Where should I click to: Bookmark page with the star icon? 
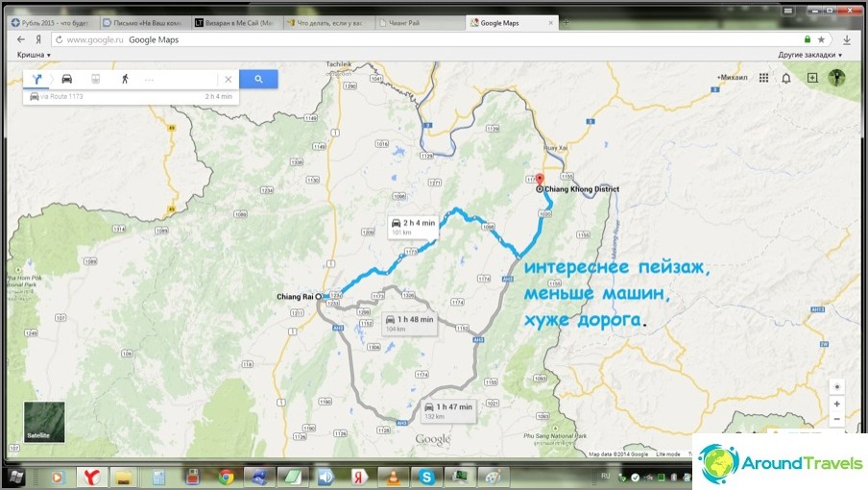(821, 39)
